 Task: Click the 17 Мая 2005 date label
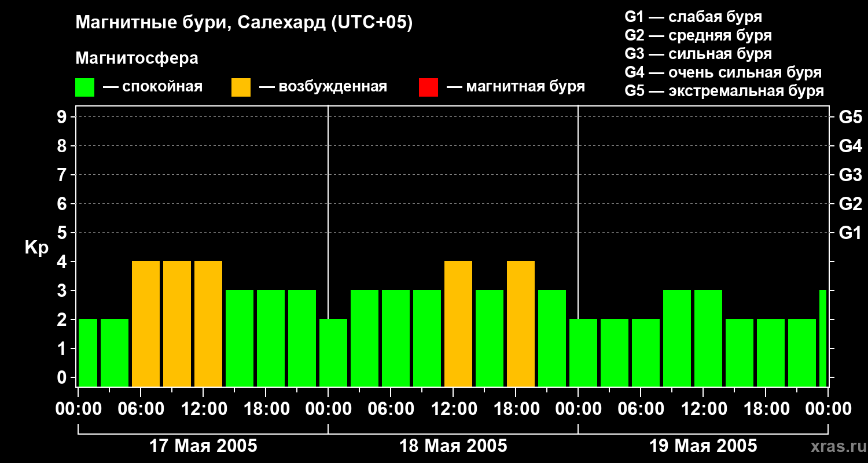[203, 446]
